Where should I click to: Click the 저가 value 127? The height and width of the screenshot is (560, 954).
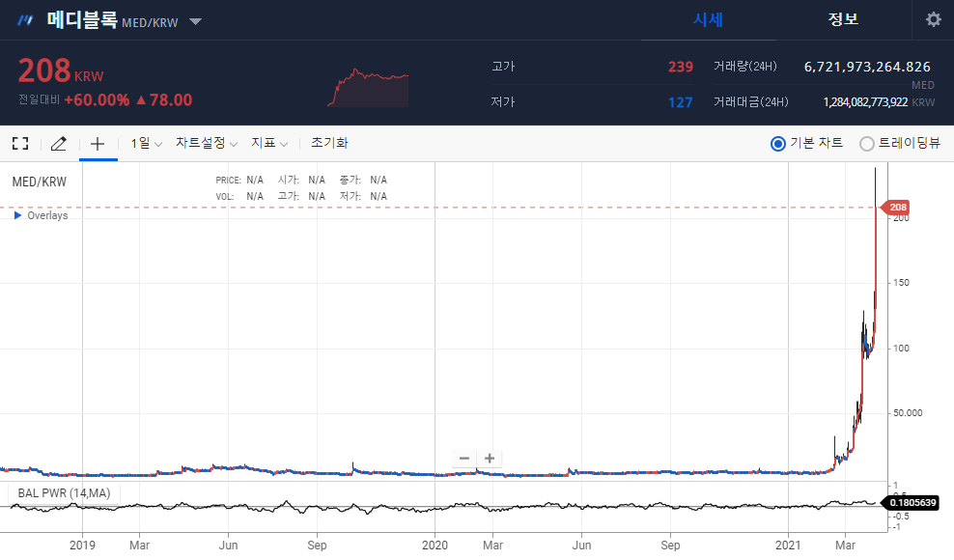tap(680, 102)
